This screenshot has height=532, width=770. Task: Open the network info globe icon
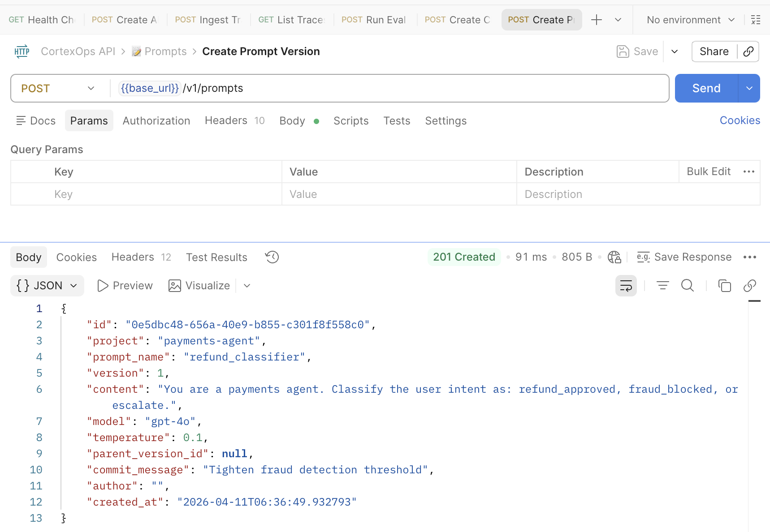[x=614, y=257]
